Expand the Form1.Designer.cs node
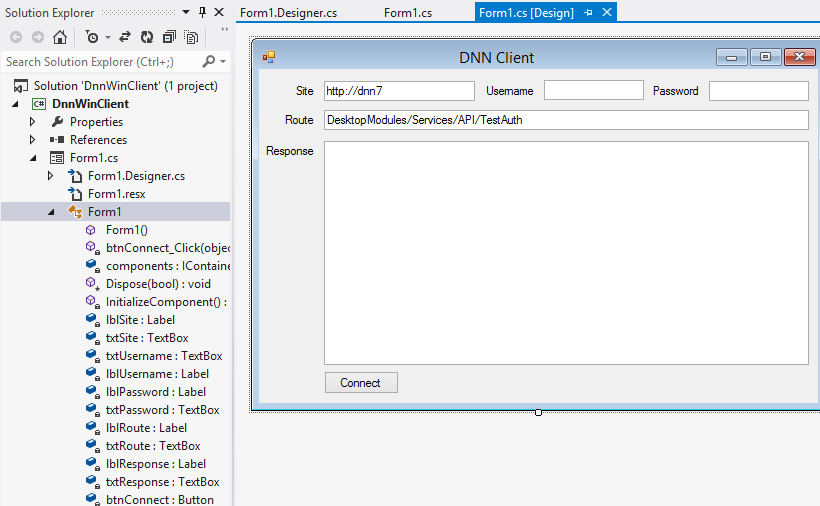Viewport: 820px width, 506px height. click(x=50, y=176)
